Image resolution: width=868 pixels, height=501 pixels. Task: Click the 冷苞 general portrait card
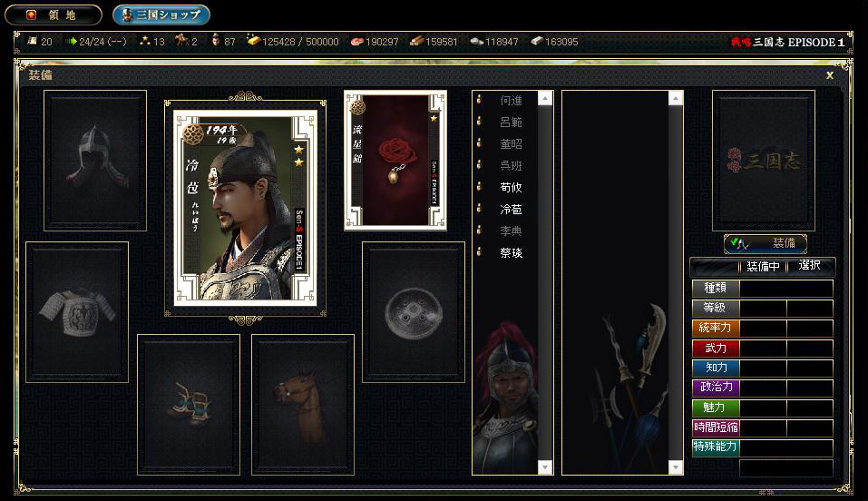(245, 208)
